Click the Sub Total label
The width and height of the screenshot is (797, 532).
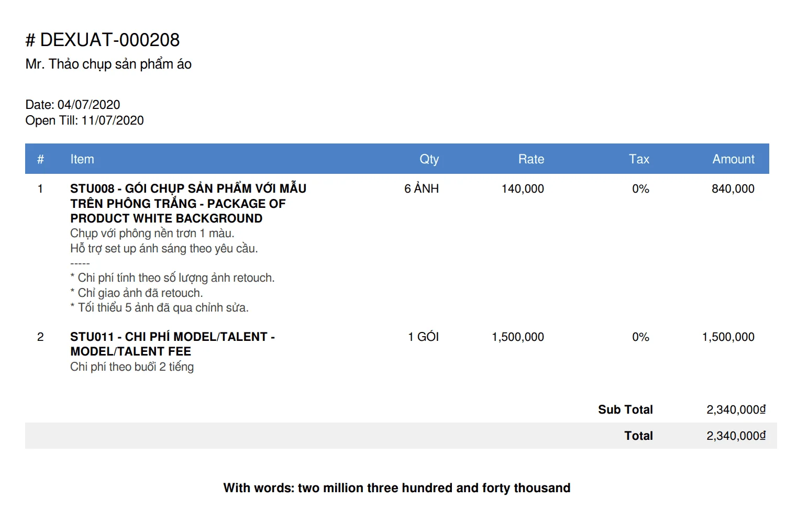point(625,409)
